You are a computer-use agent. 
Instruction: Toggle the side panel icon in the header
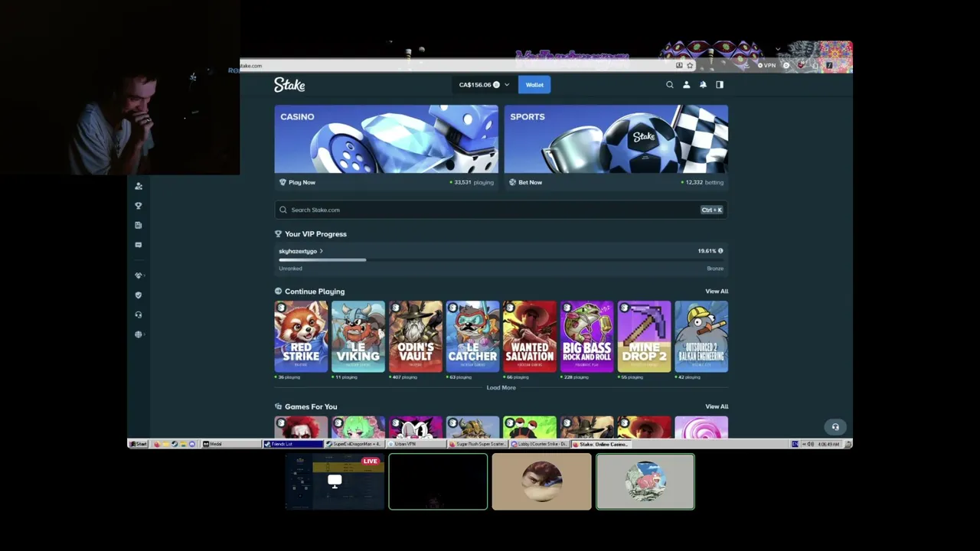tap(720, 85)
